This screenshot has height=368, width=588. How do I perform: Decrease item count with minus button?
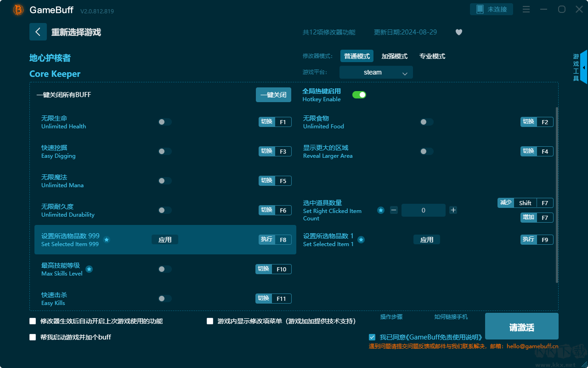pyautogui.click(x=394, y=210)
